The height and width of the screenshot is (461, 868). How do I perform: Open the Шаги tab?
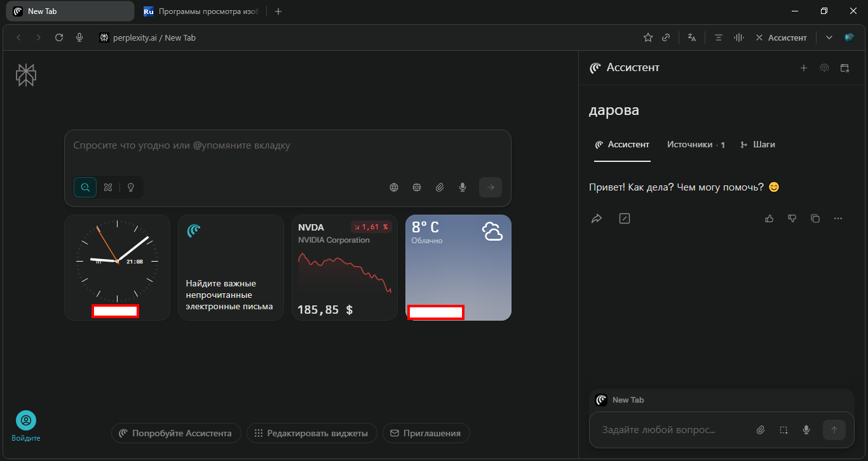click(x=758, y=145)
